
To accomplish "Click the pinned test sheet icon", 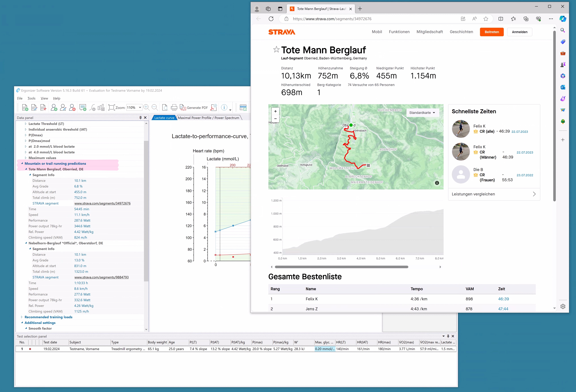I will pos(43,107).
